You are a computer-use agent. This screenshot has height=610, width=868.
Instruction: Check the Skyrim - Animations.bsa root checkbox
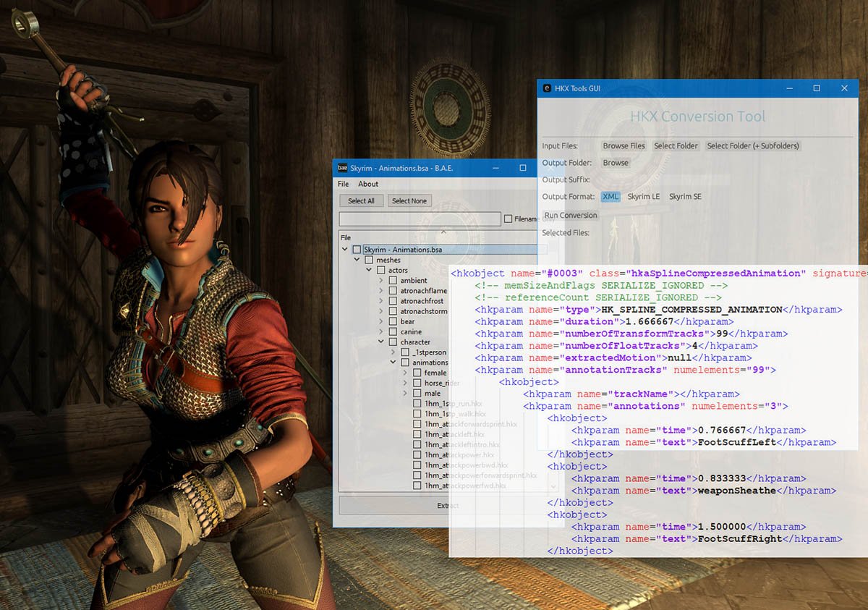pos(357,250)
